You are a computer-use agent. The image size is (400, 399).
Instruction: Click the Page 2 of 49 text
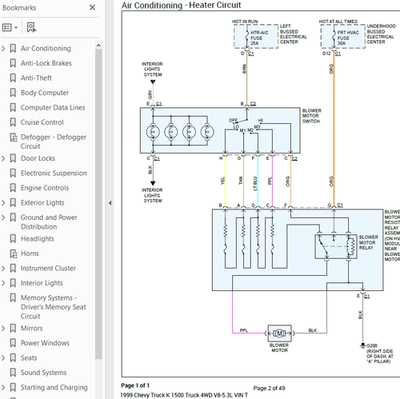269,388
